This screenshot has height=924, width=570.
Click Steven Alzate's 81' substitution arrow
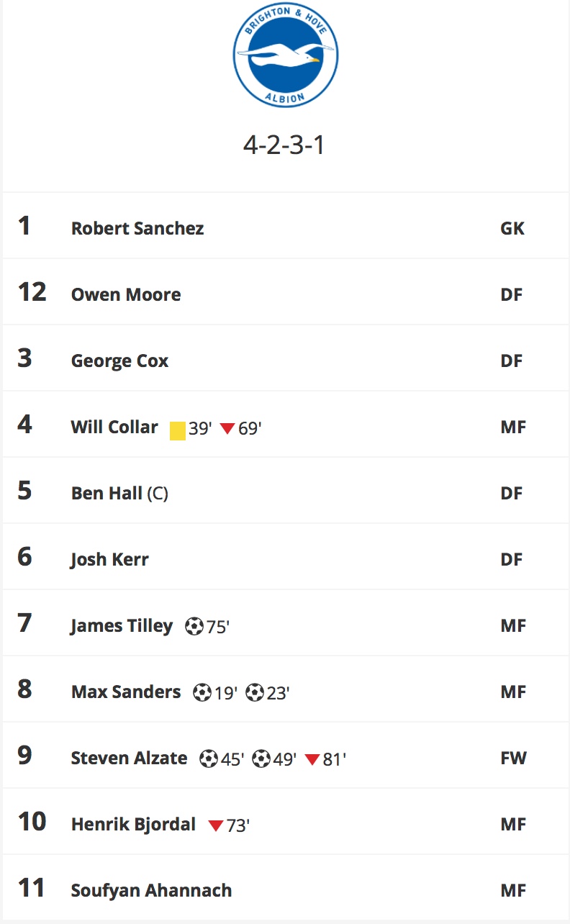click(x=312, y=760)
